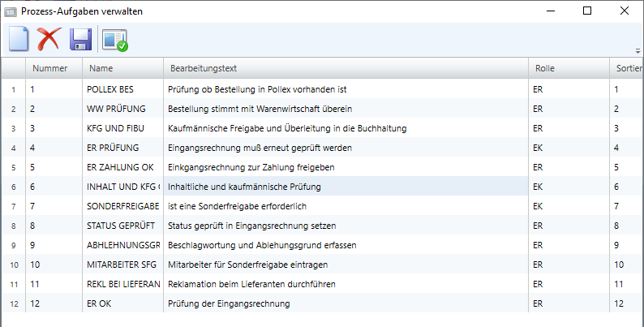Select row header number 1
This screenshot has height=327, width=644.
13,89
